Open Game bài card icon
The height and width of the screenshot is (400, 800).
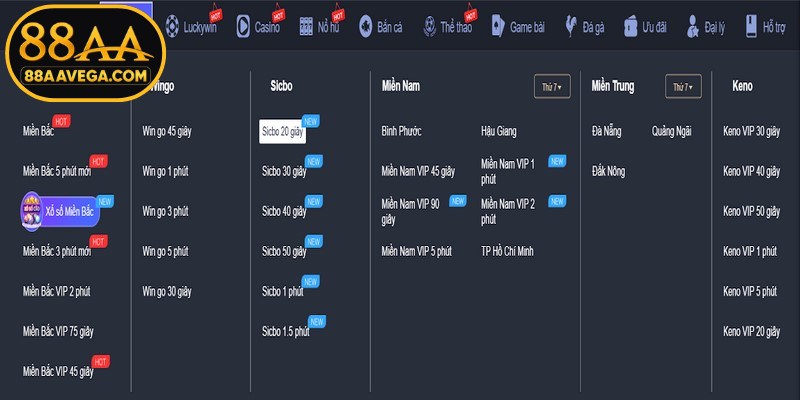click(498, 27)
